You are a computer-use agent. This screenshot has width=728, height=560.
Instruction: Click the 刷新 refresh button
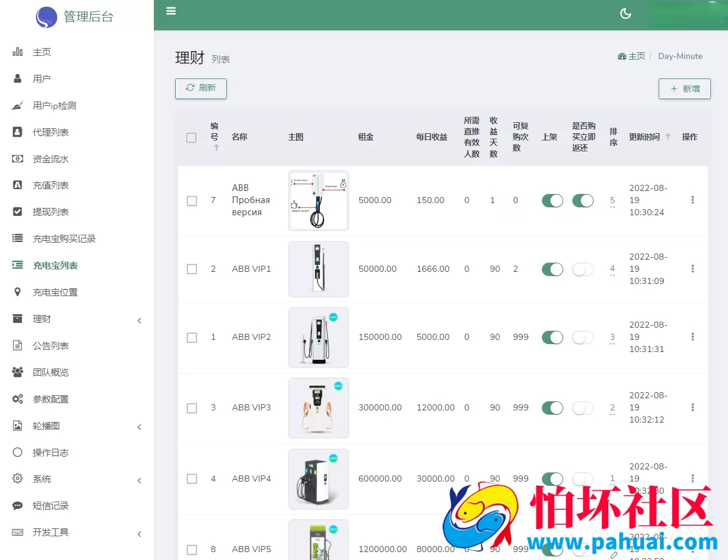tap(201, 88)
